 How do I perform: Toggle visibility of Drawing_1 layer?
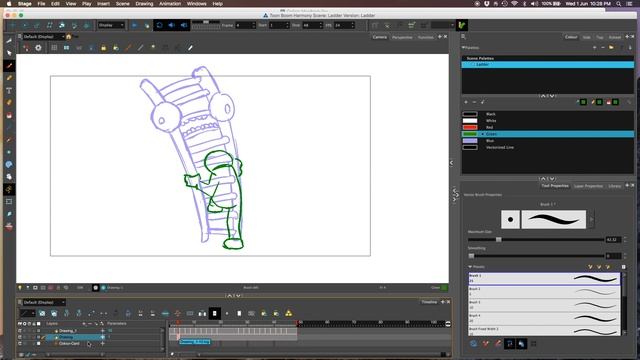click(x=20, y=331)
